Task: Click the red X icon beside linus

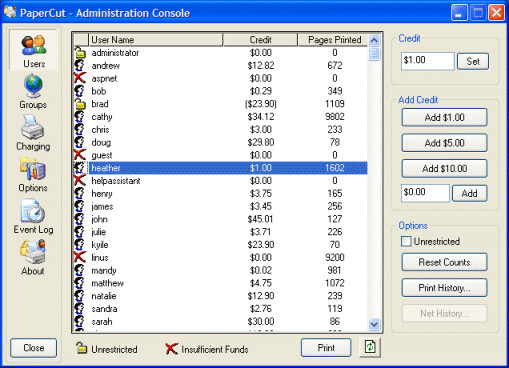Action: 80,257
